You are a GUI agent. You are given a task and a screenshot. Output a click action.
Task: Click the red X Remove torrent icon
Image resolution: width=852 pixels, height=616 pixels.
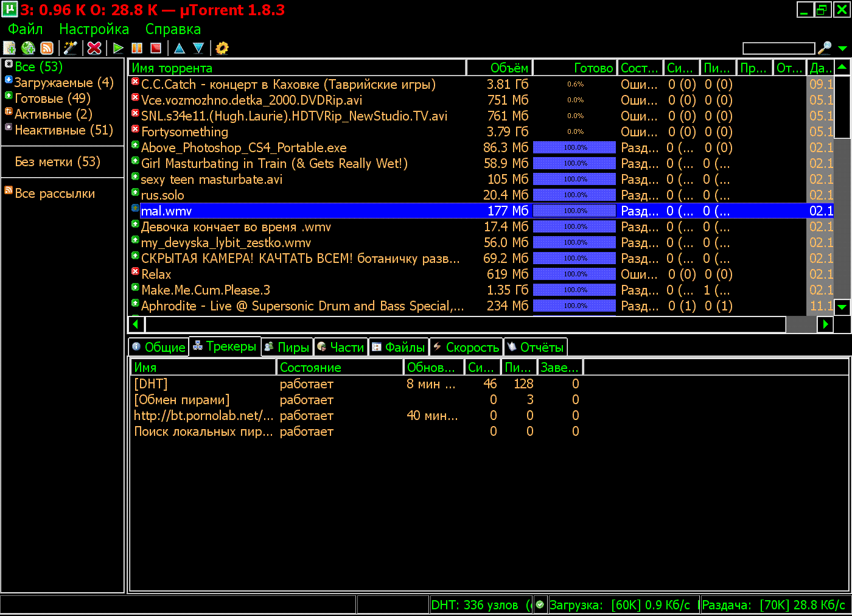pyautogui.click(x=94, y=48)
